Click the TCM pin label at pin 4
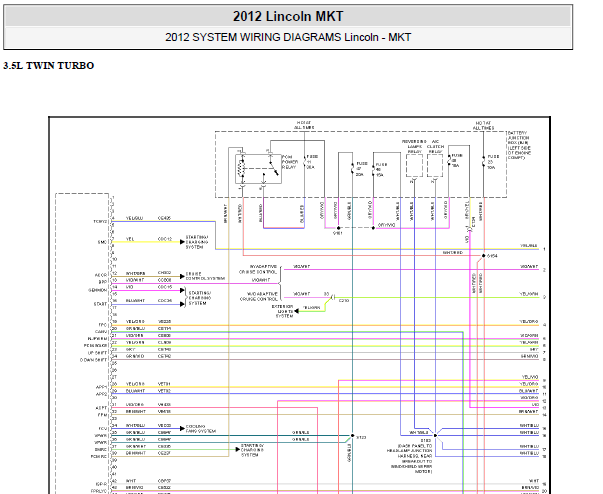603x494 pixels. [x=100, y=222]
